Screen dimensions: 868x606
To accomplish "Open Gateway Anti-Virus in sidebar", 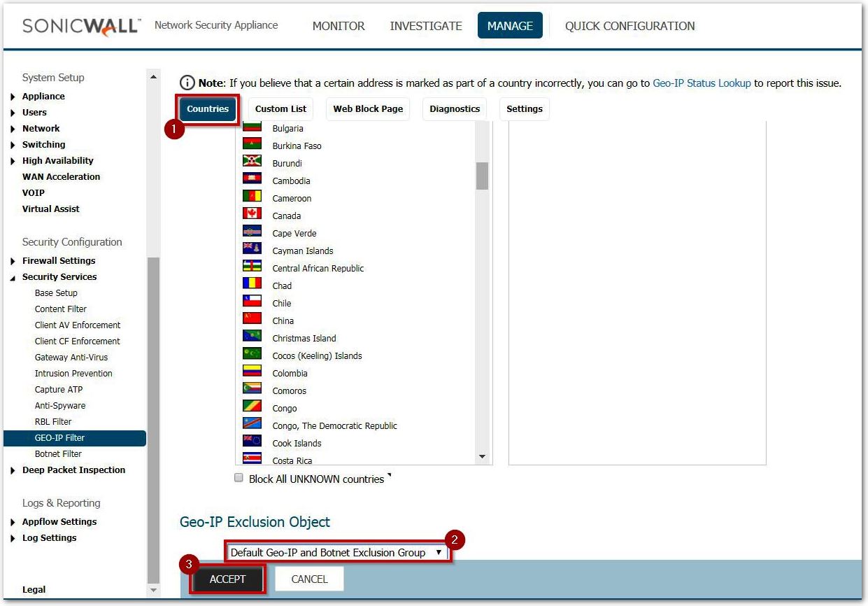I will 71,358.
